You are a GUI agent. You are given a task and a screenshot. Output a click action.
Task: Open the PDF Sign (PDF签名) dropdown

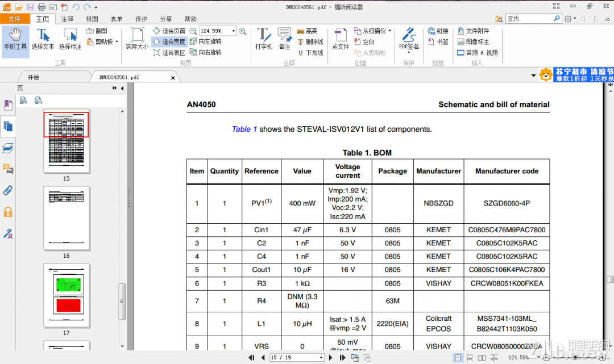(409, 52)
